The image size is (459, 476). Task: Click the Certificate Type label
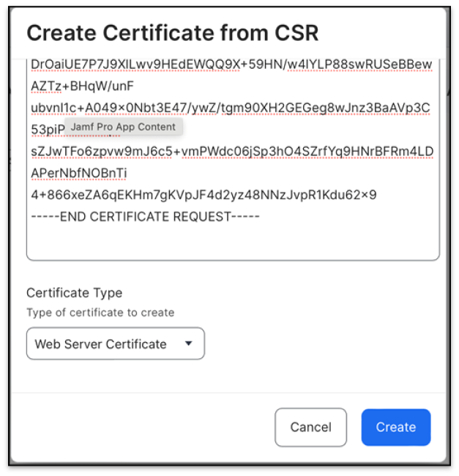click(x=74, y=293)
